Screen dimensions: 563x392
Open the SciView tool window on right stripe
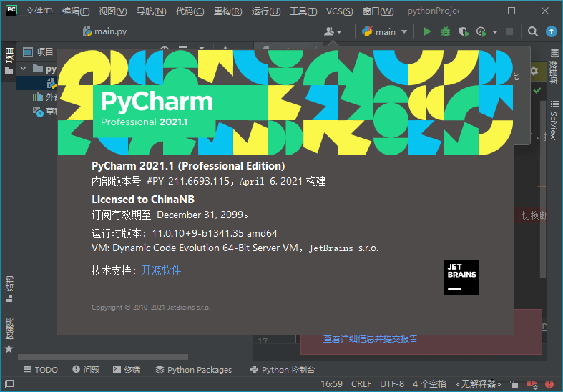(554, 121)
